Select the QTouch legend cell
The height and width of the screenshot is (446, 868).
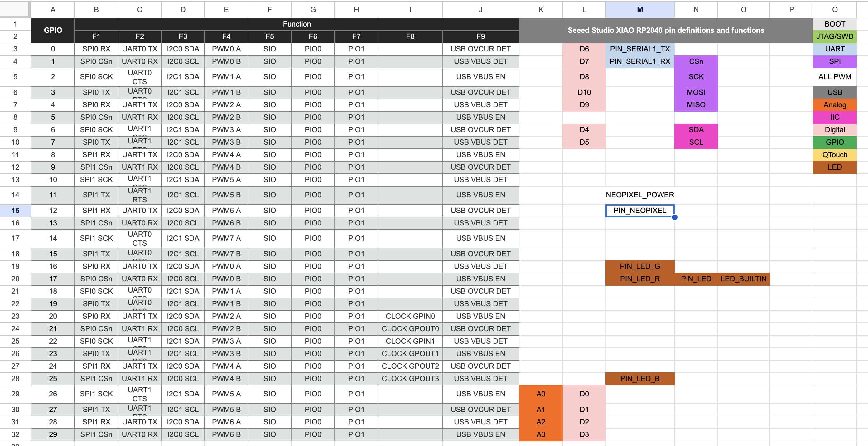[835, 155]
